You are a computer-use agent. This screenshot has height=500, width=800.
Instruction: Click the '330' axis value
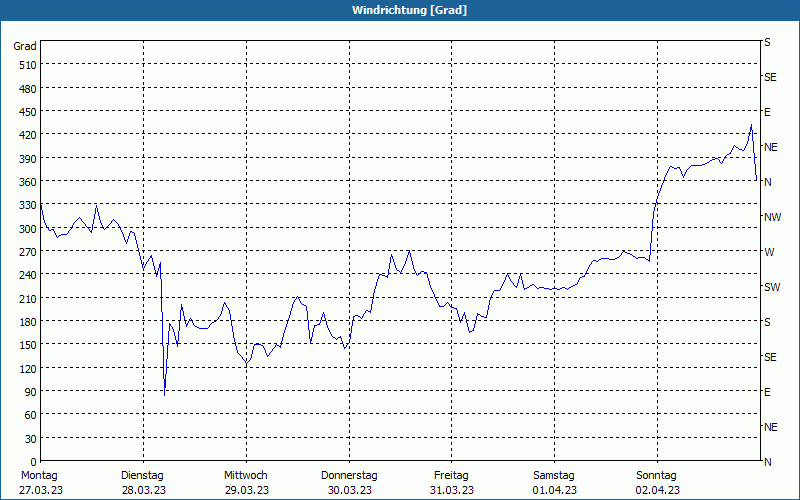coord(28,205)
